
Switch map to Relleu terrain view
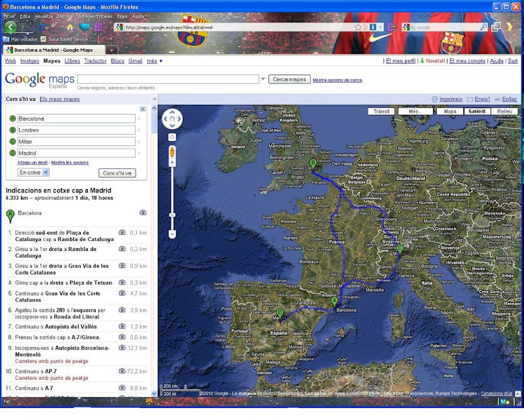(504, 111)
